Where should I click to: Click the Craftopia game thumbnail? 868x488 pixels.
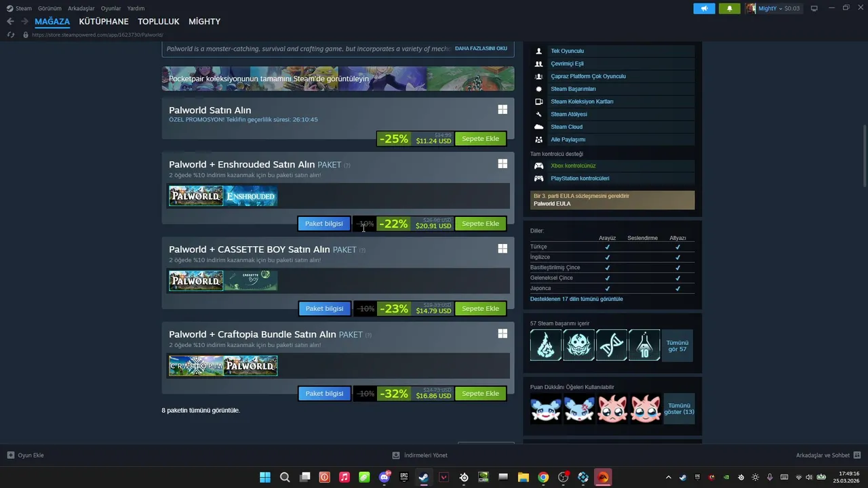coord(196,366)
